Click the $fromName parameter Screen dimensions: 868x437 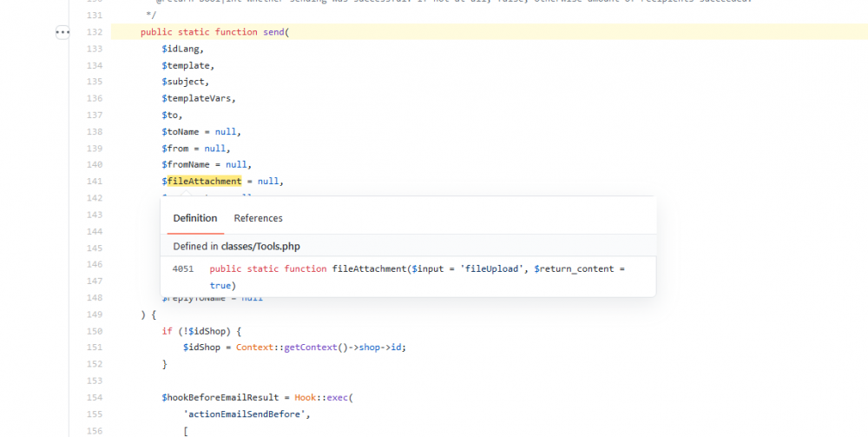point(186,164)
